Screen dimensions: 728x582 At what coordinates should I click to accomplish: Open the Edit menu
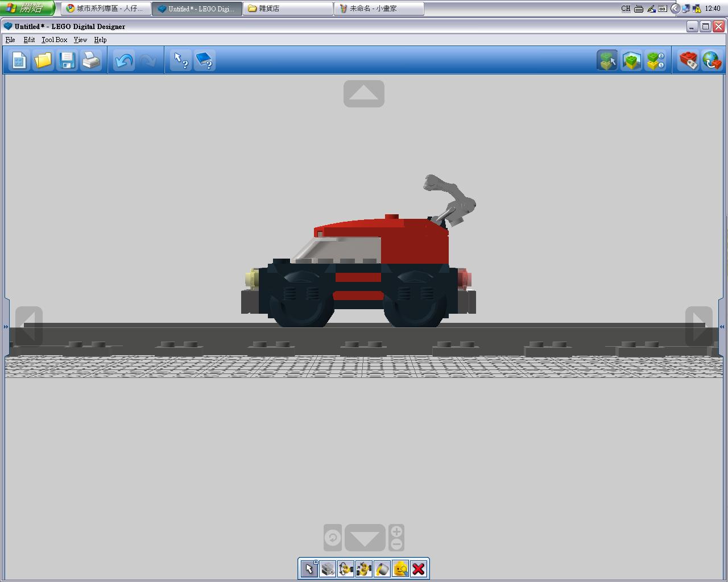29,40
